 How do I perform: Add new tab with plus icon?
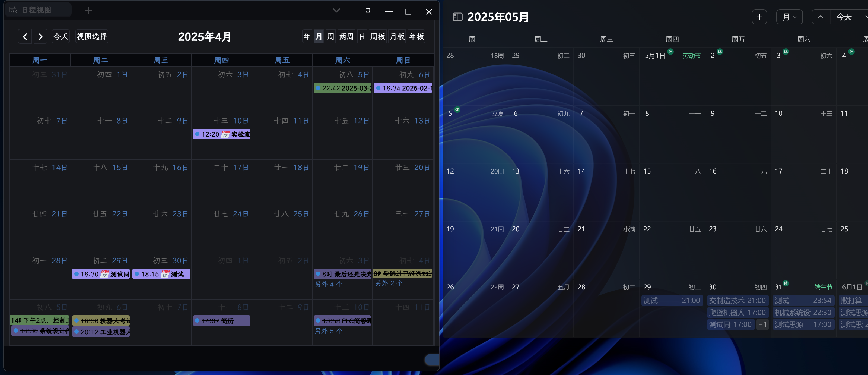tap(88, 10)
